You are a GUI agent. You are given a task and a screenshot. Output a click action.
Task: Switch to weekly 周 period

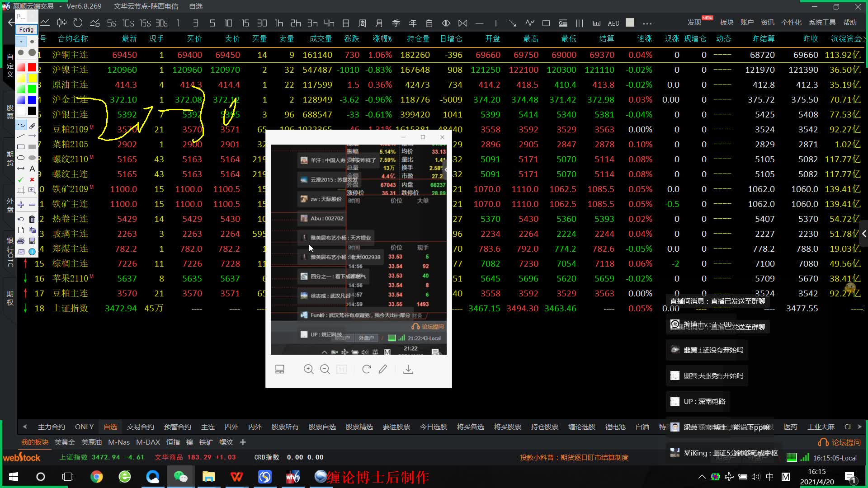click(363, 23)
